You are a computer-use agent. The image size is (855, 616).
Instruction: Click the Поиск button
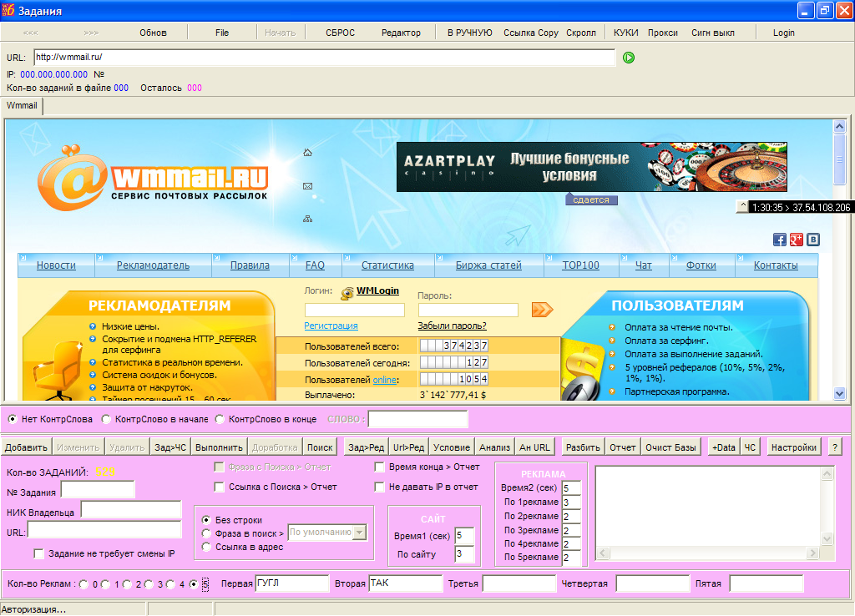320,447
